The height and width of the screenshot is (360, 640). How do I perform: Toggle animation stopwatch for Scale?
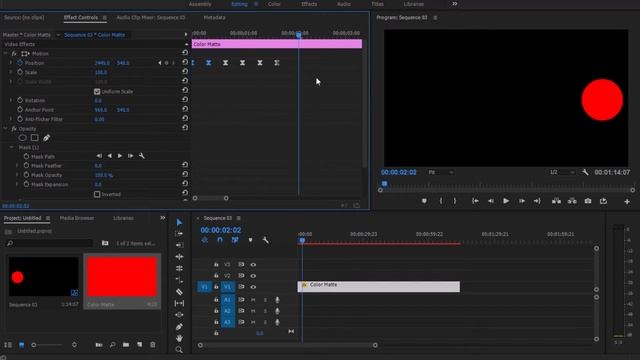coord(20,72)
